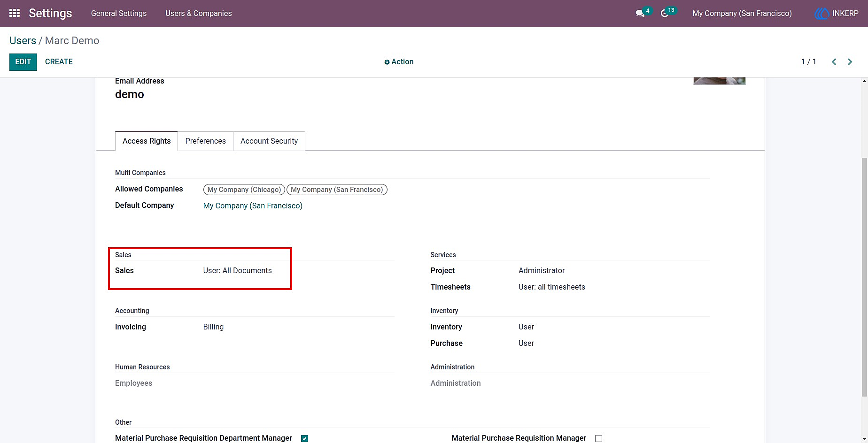
Task: Open the My Company (San Francisco) company switcher
Action: pos(742,13)
